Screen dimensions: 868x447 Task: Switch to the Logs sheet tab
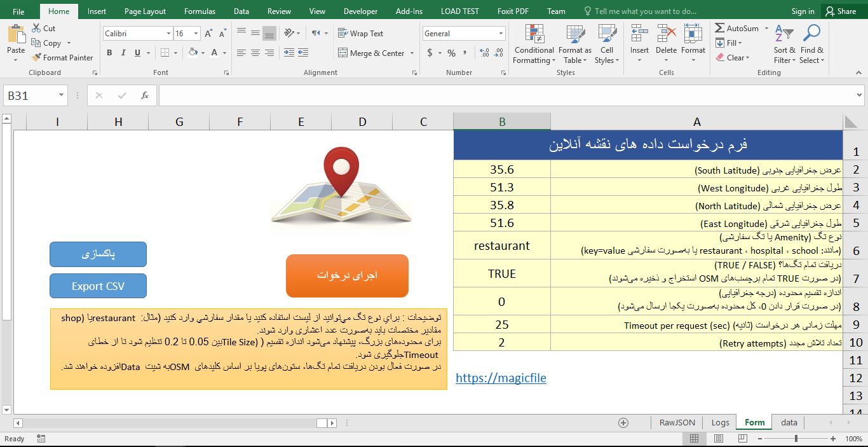(720, 422)
